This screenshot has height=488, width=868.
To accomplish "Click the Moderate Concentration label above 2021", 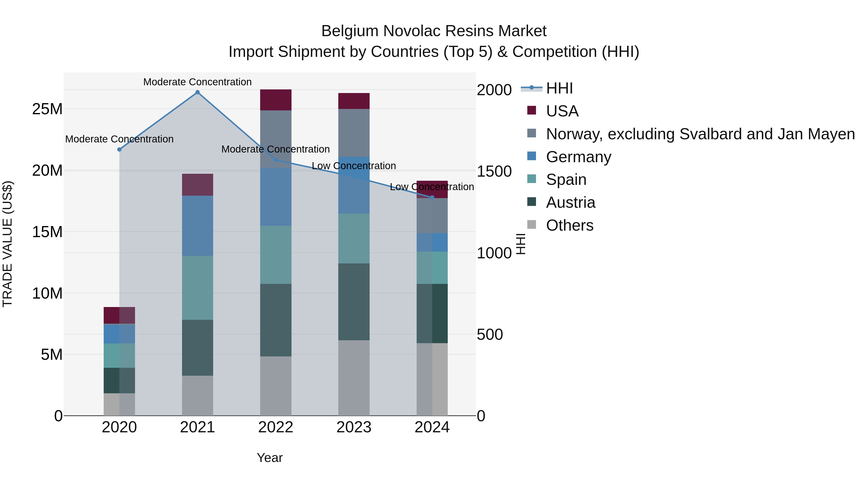I will 197,82.
